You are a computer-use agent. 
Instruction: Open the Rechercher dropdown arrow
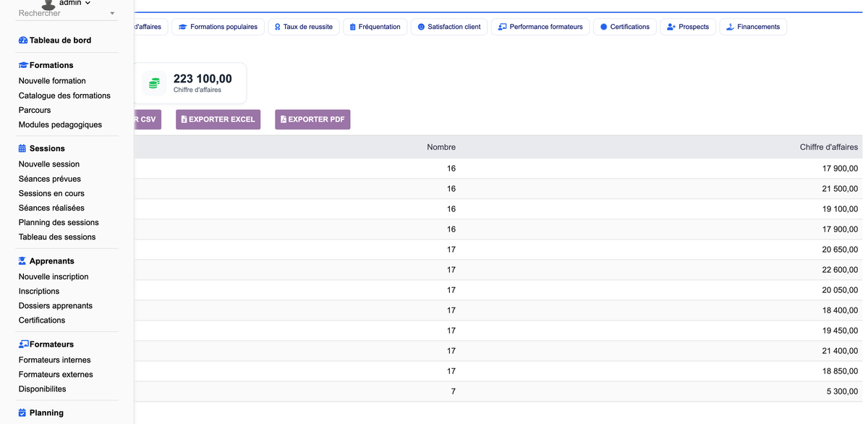click(x=112, y=14)
